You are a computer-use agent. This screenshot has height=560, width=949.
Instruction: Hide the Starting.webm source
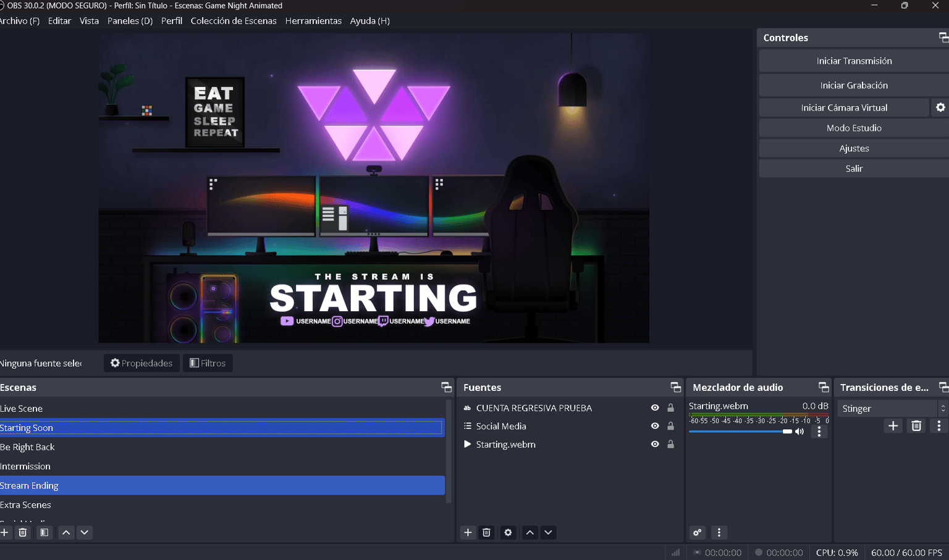point(655,444)
